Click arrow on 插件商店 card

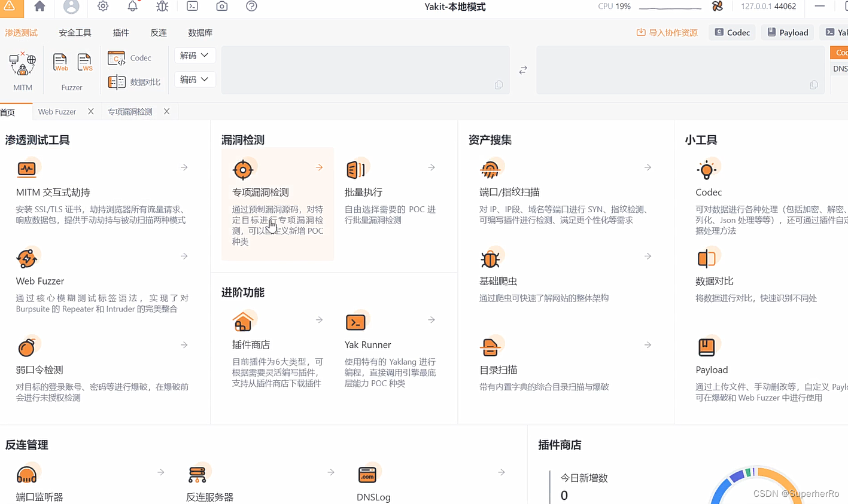pos(320,320)
